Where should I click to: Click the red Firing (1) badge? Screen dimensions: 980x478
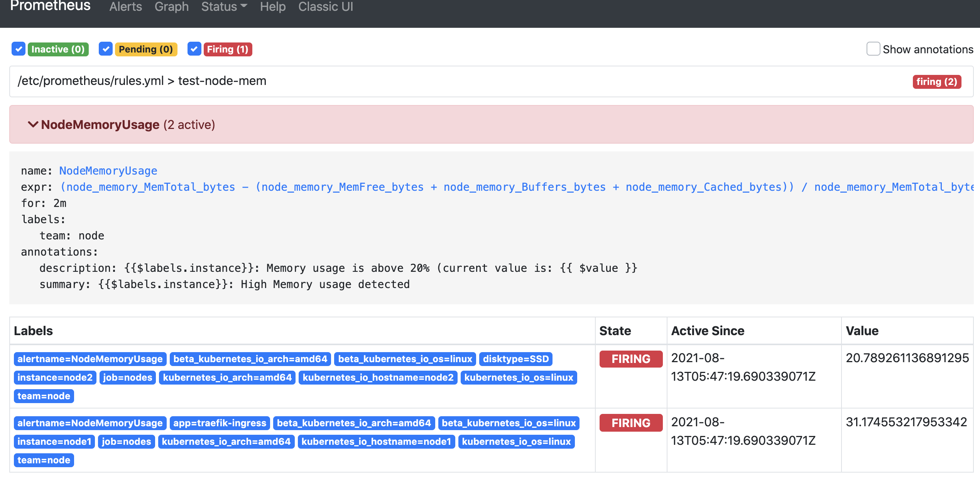(228, 49)
